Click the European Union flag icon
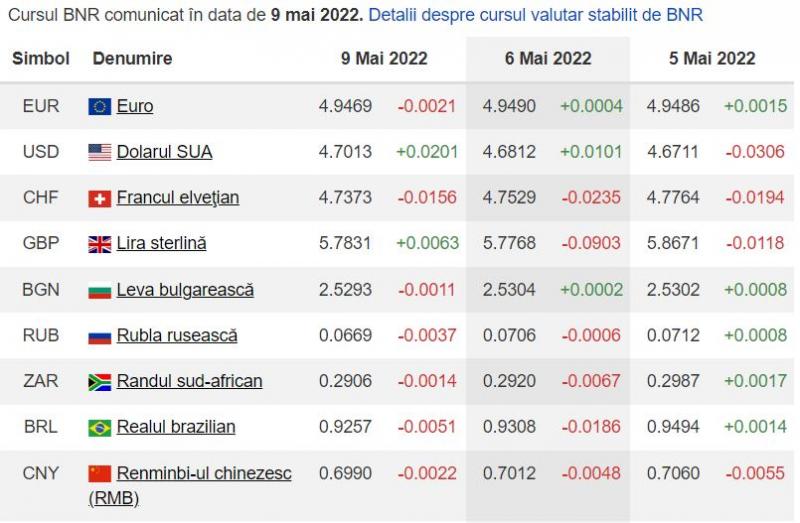The width and height of the screenshot is (800, 523). pyautogui.click(x=99, y=106)
